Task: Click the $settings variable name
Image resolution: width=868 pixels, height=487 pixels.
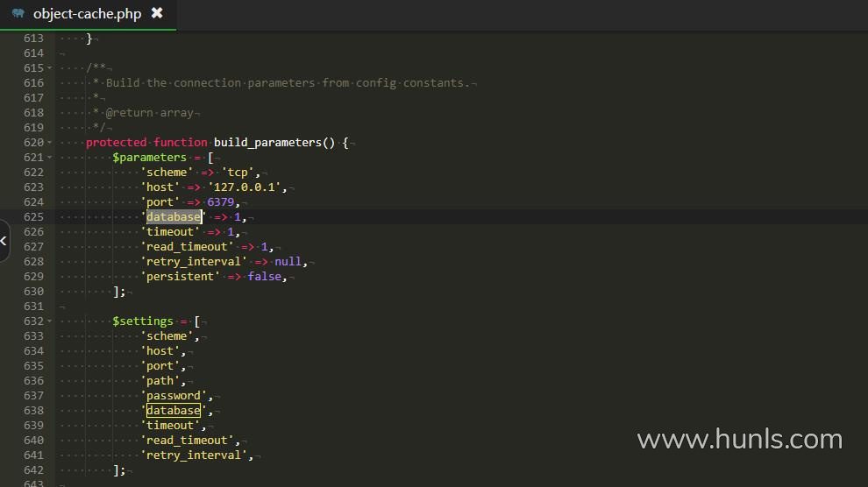Action: (143, 321)
